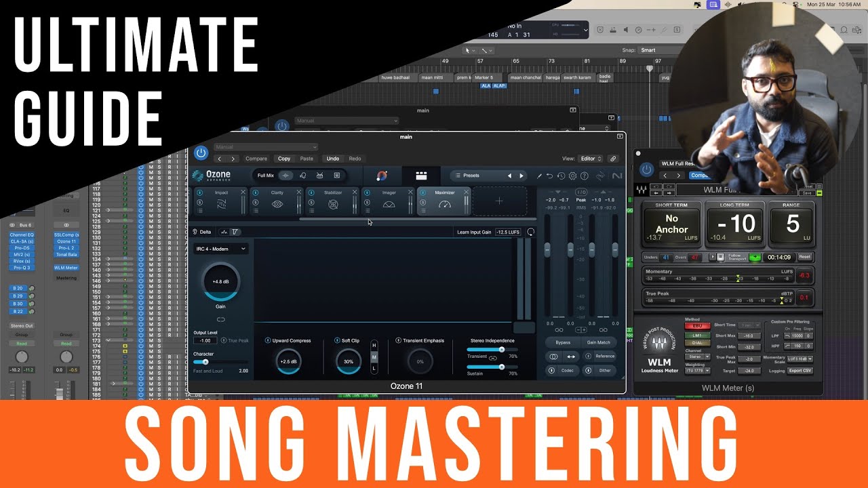
Task: Click the Bypass button in Ozone
Action: click(x=563, y=342)
